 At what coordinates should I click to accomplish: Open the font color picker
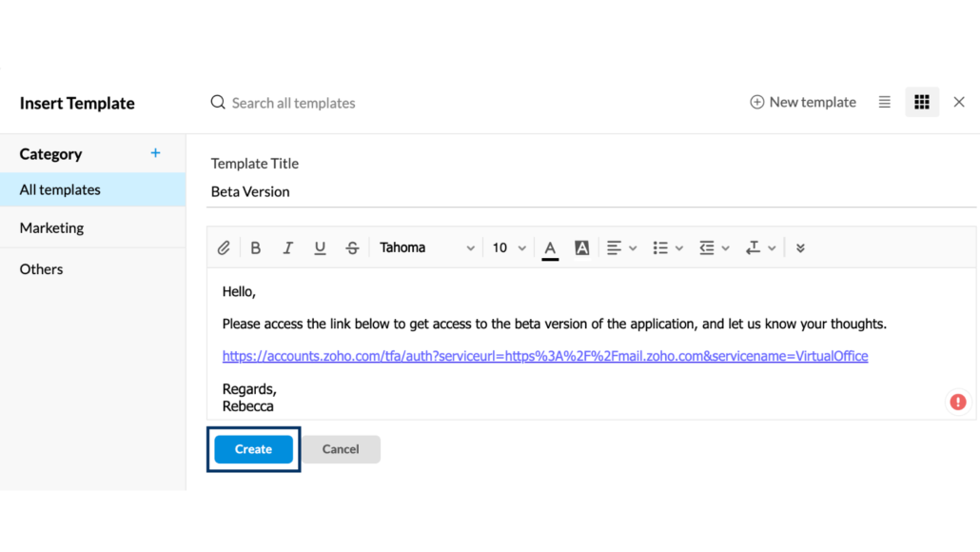click(x=550, y=247)
